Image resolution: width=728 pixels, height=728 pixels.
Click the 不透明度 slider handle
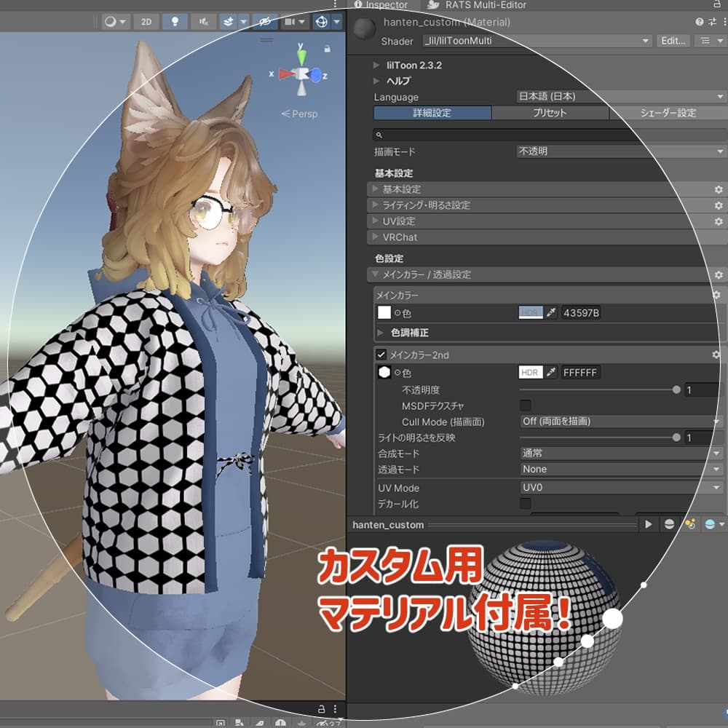676,390
